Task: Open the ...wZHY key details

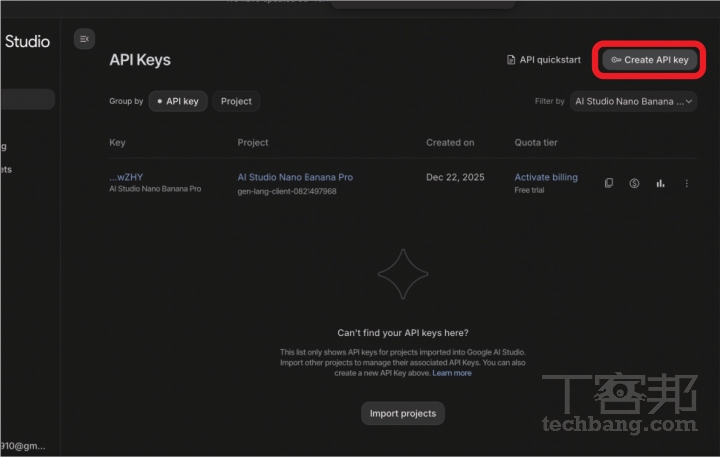Action: (x=126, y=177)
